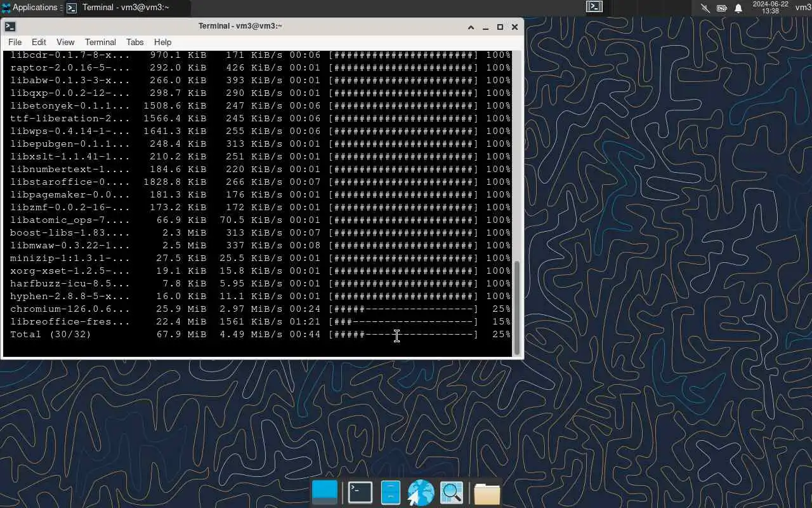This screenshot has width=812, height=508.
Task: Click the text 'libstaroffice-0....'
Action: (70, 182)
